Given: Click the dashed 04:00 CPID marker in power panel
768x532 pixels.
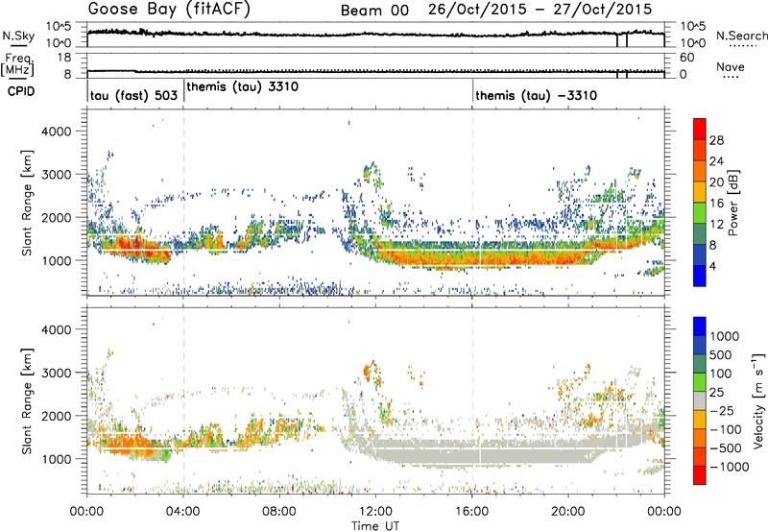Looking at the screenshot, I should [183, 202].
